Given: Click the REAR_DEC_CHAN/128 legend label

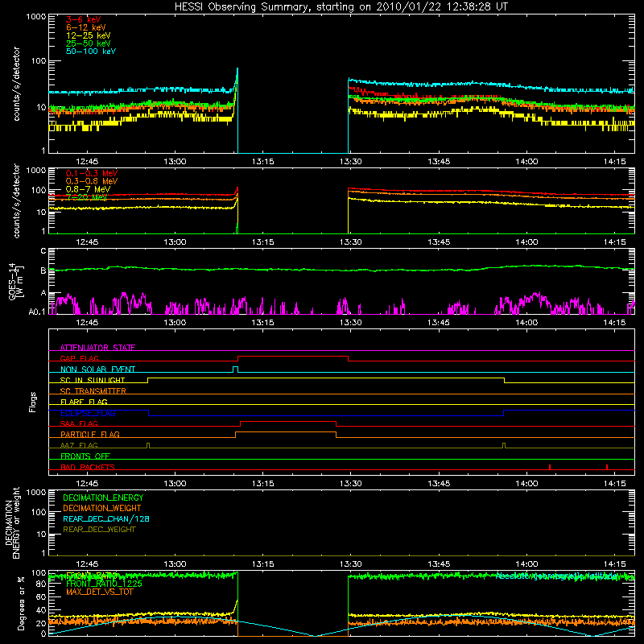Looking at the screenshot, I should [106, 518].
